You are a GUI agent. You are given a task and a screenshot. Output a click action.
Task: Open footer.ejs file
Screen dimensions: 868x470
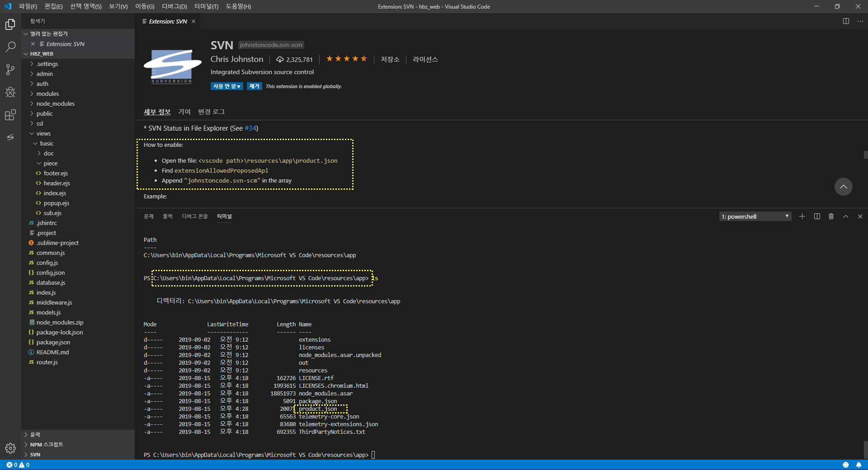point(78,173)
